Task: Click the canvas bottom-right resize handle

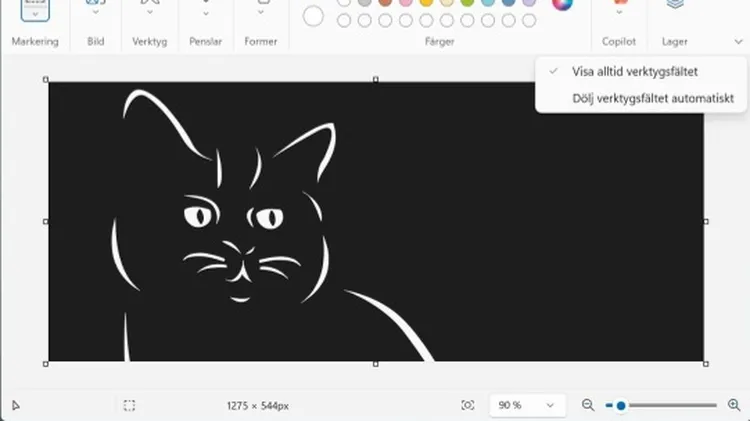Action: coord(706,364)
